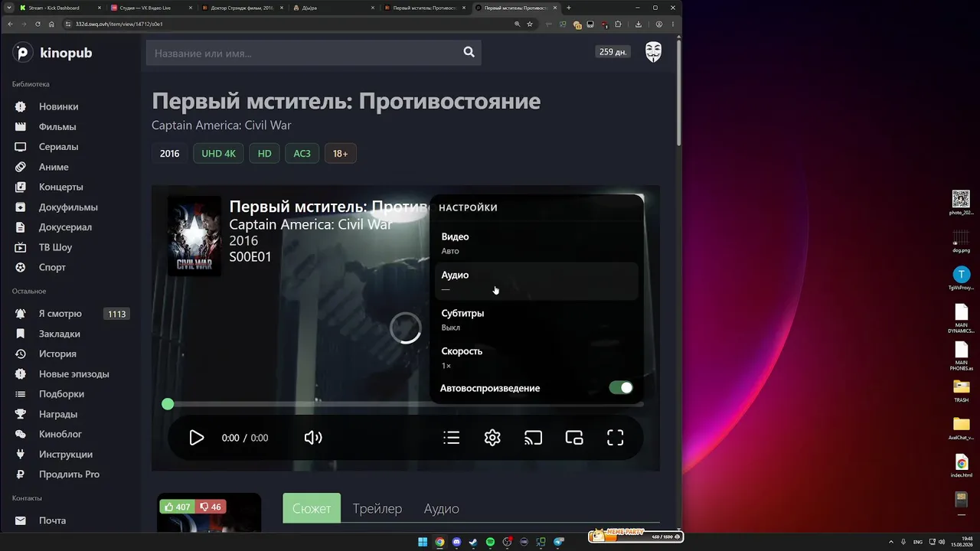This screenshot has width=980, height=551.
Task: Open Фильмы section in the sidebar
Action: click(x=57, y=126)
